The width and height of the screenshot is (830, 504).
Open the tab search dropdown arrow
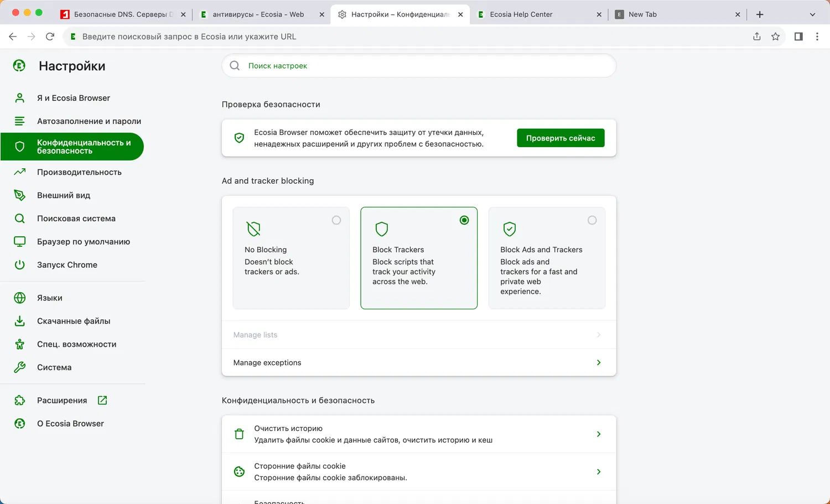[812, 14]
